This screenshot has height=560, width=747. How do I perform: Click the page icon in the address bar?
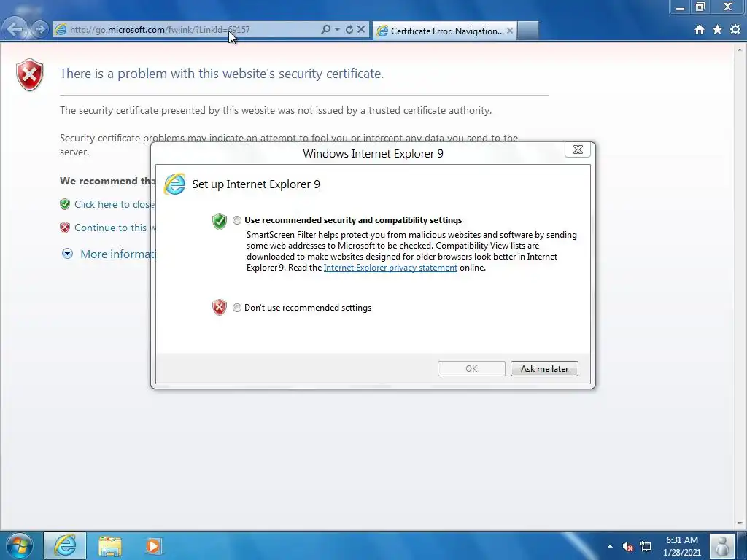(x=61, y=29)
